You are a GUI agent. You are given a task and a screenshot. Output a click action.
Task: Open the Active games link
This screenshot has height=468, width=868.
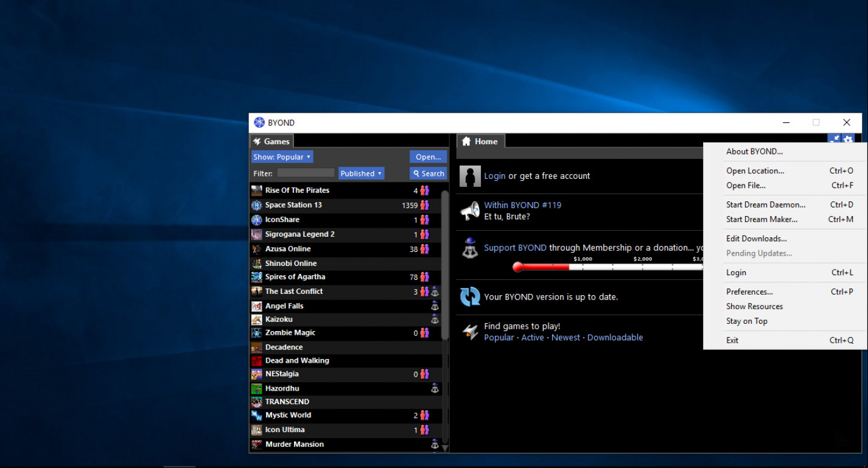[533, 338]
